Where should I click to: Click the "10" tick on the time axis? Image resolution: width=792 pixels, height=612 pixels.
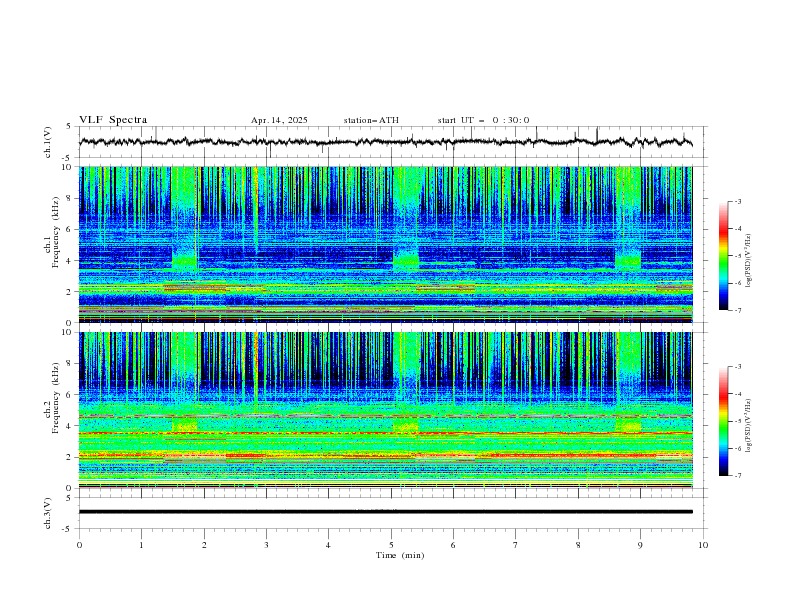(703, 545)
